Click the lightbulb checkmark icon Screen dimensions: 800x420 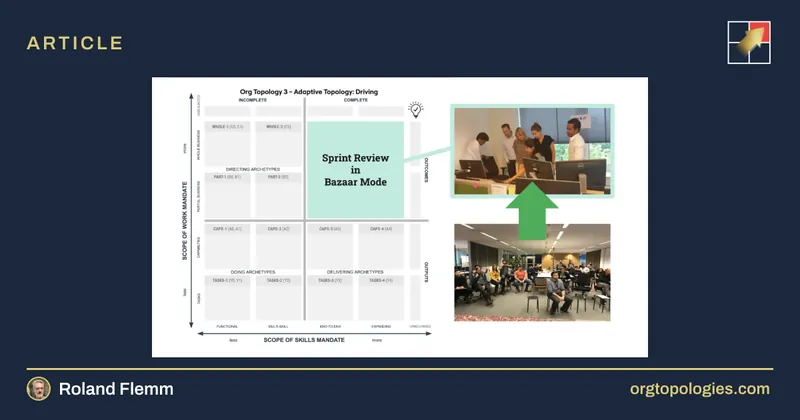click(416, 109)
